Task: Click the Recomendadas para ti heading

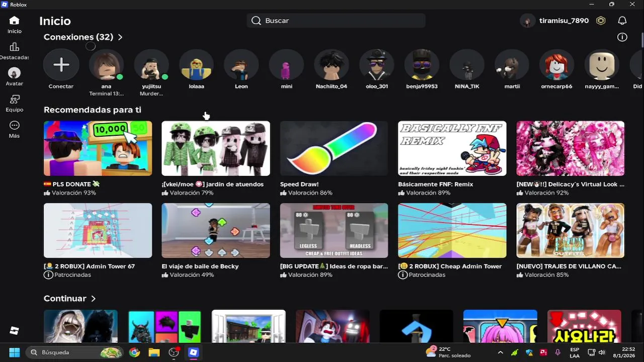Action: pos(93,110)
